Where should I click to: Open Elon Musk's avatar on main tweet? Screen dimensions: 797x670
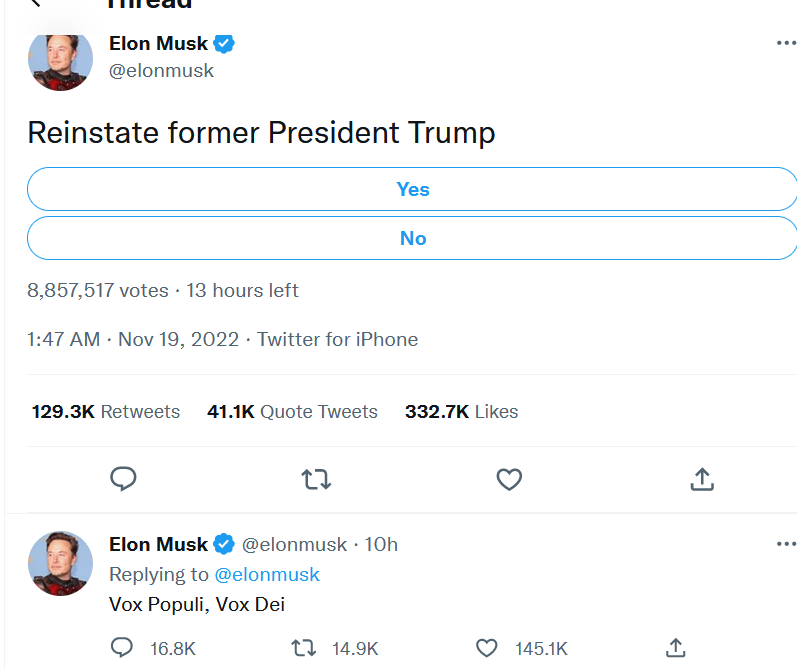[60, 58]
